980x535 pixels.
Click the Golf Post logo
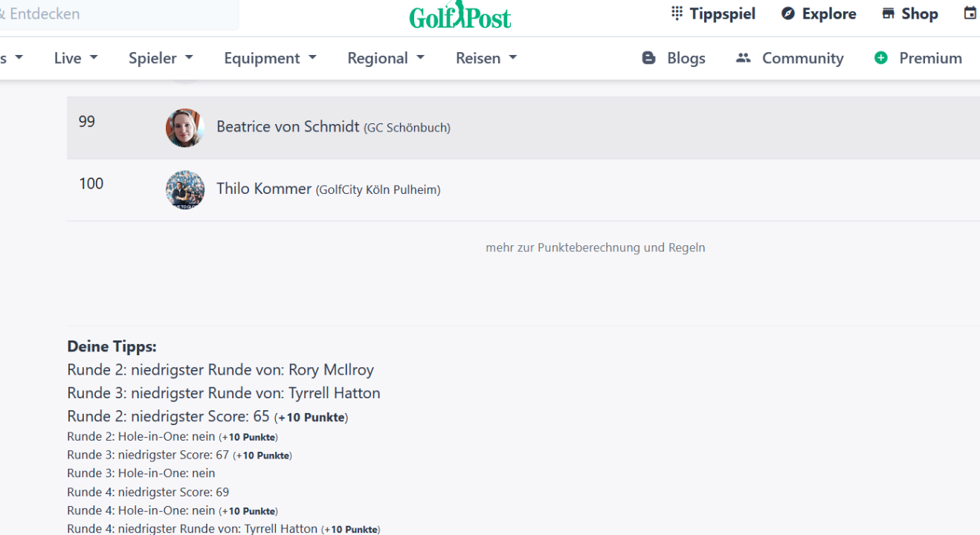tap(460, 16)
